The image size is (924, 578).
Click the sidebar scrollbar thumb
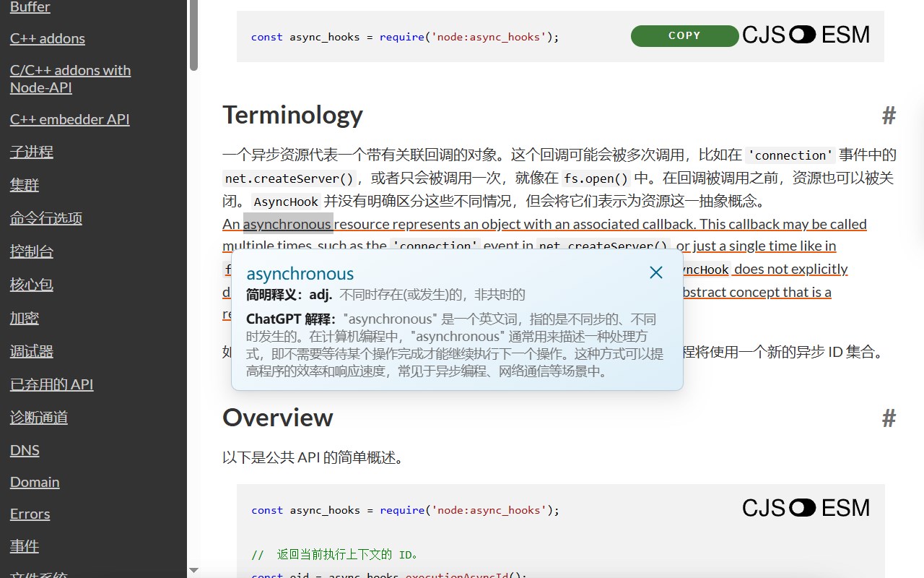coord(193,35)
